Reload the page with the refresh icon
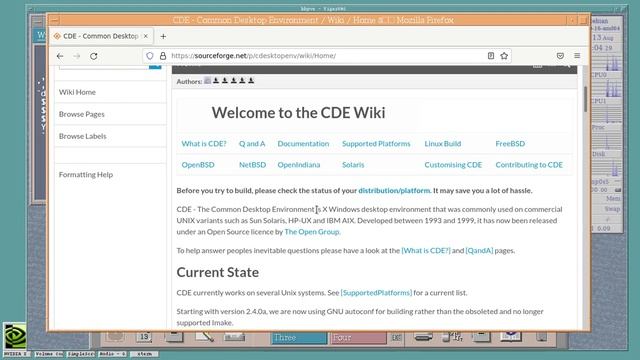Viewport: 640px width, 360px height. click(93, 56)
